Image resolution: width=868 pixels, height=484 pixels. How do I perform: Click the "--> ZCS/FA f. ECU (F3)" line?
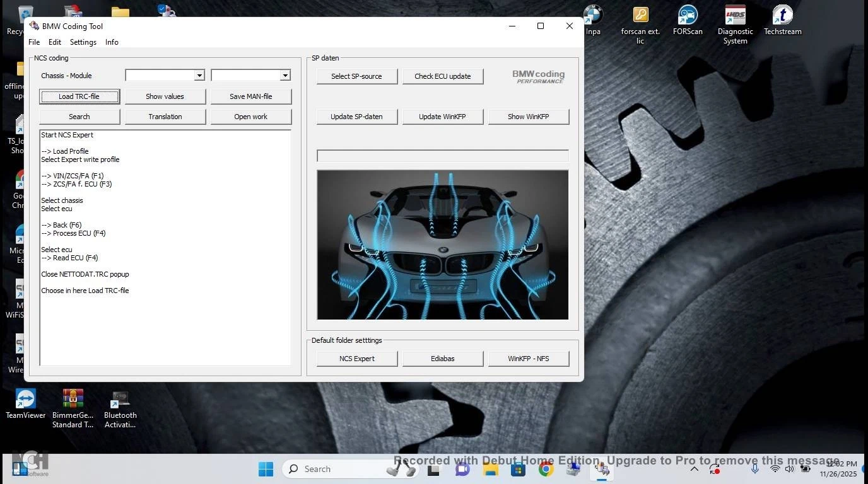click(x=76, y=184)
